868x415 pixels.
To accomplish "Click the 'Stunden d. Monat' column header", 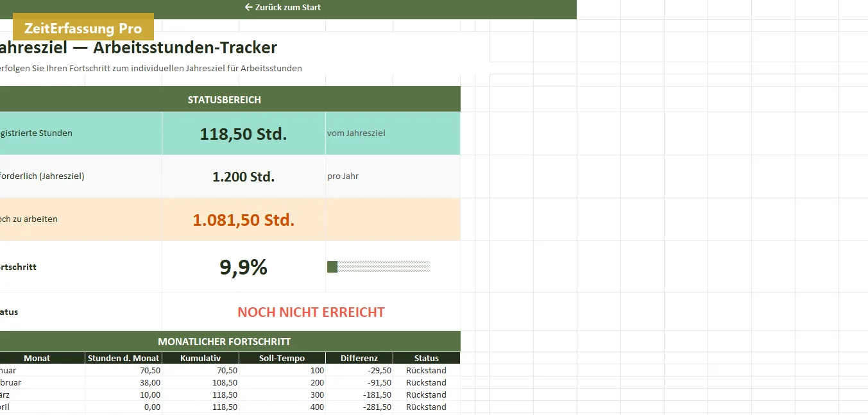I will pyautogui.click(x=124, y=358).
